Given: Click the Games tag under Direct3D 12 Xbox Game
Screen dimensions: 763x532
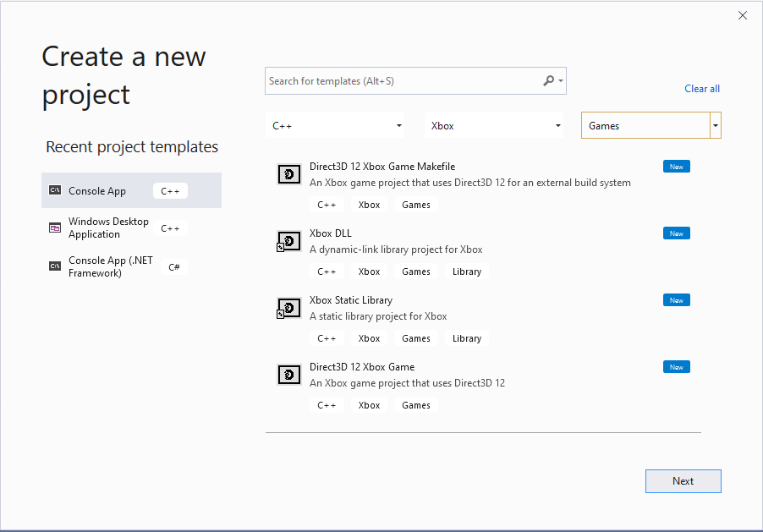Looking at the screenshot, I should [416, 405].
